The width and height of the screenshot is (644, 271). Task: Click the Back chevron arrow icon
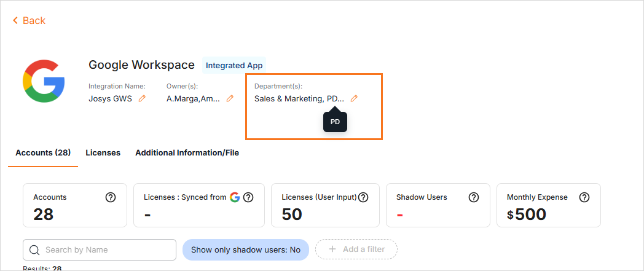tap(15, 20)
